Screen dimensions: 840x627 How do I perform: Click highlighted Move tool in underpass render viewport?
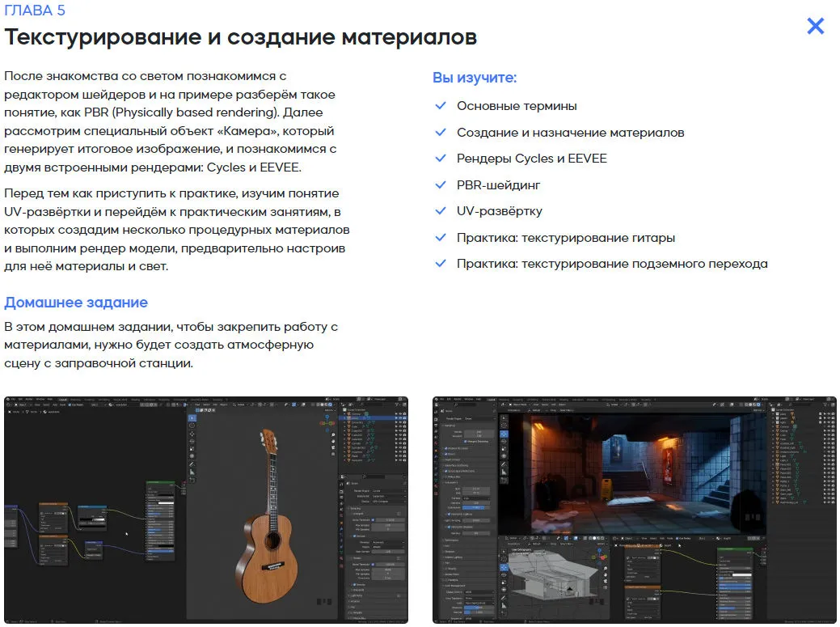[x=504, y=434]
